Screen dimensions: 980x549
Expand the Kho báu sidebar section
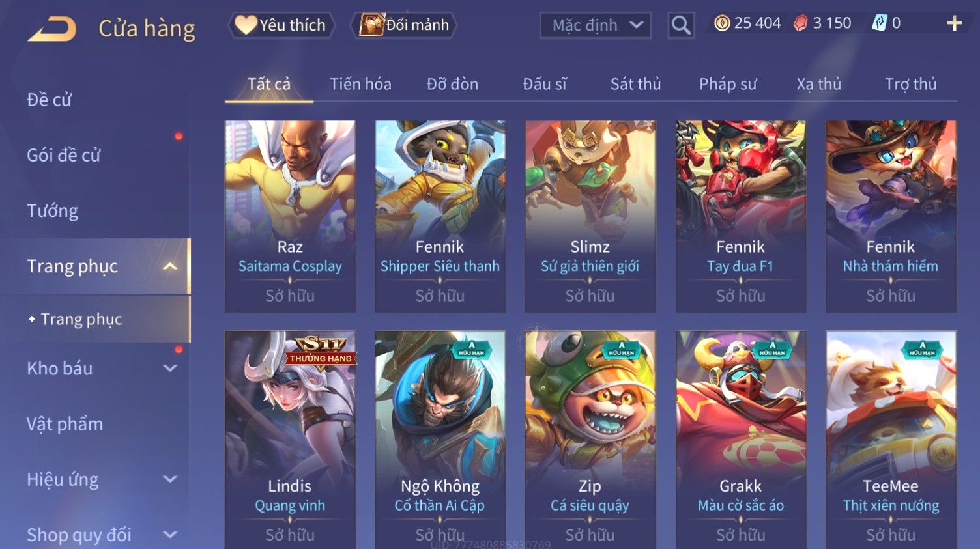(170, 369)
